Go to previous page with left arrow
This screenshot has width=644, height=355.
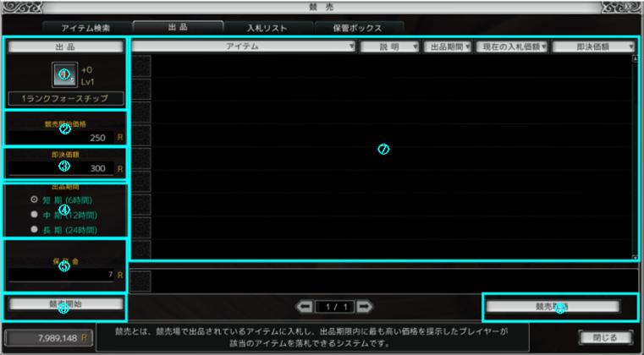pyautogui.click(x=305, y=306)
